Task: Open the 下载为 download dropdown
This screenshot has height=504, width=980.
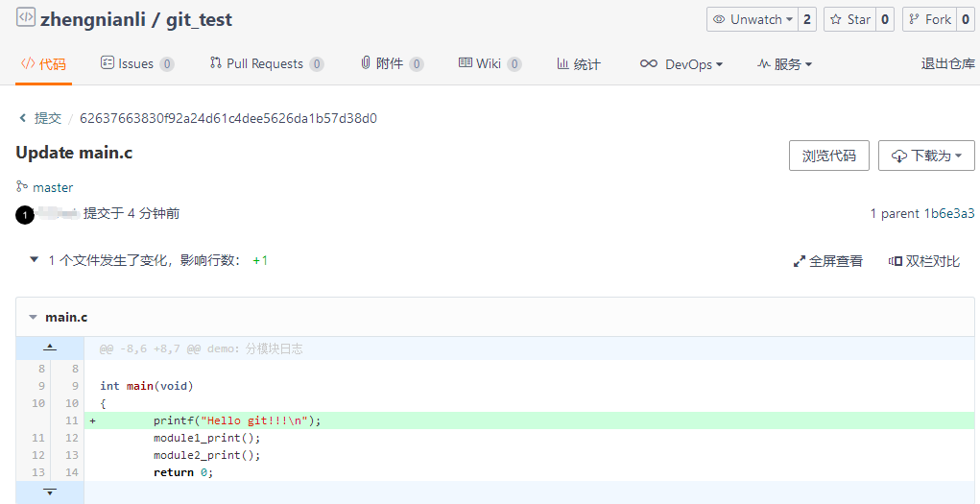Action: point(926,156)
